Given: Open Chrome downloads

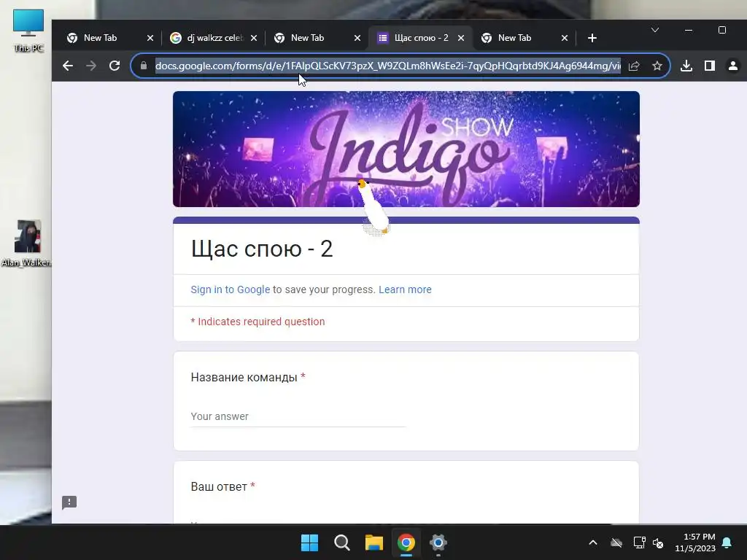Looking at the screenshot, I should (686, 66).
